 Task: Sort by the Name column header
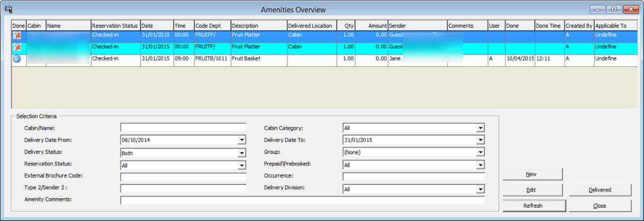tap(68, 26)
